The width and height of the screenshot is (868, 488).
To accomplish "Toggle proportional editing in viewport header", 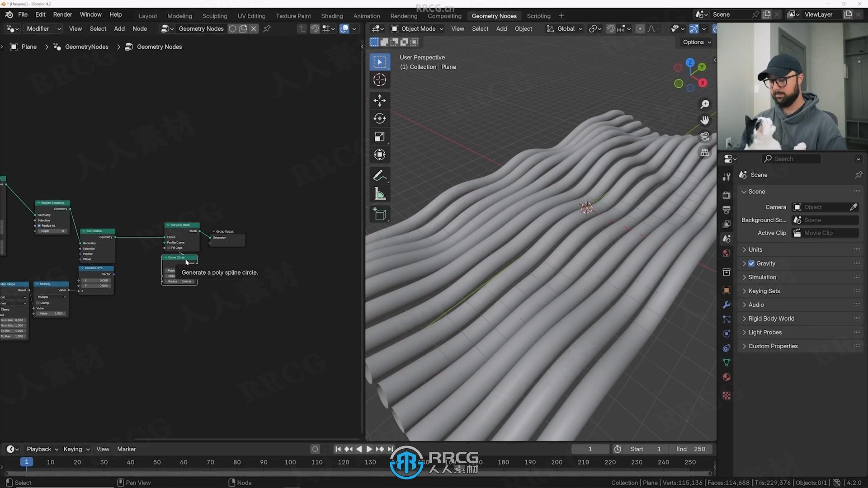I will tap(640, 28).
